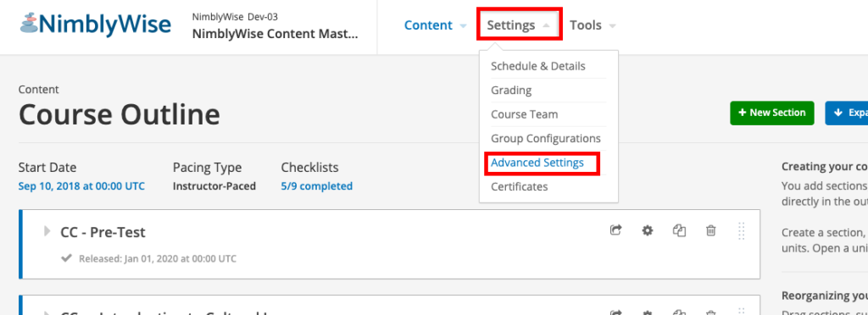Image resolution: width=868 pixels, height=315 pixels.
Task: Open NimblyWise Content Master course title
Action: 275,34
